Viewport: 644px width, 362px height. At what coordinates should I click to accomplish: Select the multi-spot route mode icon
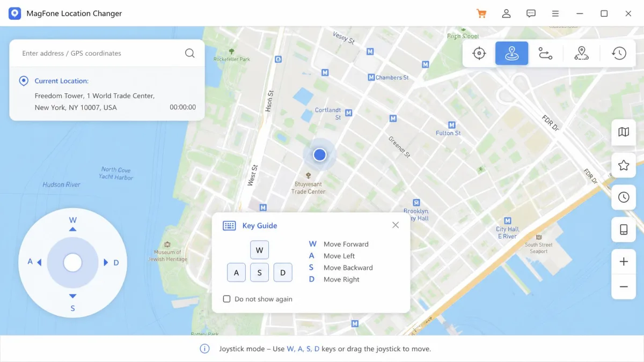[581, 54]
